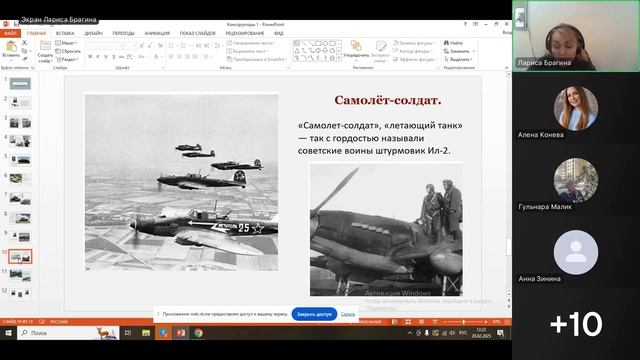Click the clear formatting icon
Image resolution: width=640 pixels, height=360 pixels.
pyautogui.click(x=160, y=46)
